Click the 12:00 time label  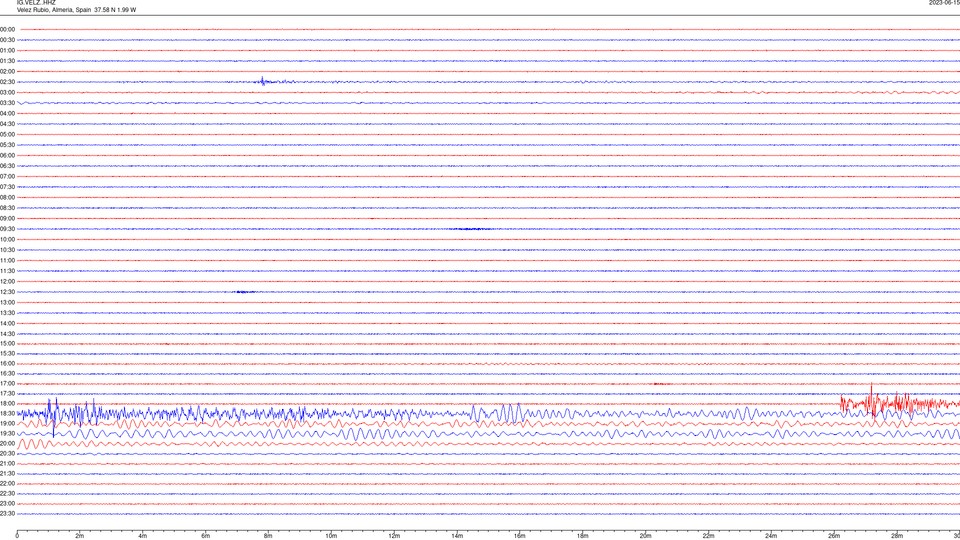[x=7, y=282]
